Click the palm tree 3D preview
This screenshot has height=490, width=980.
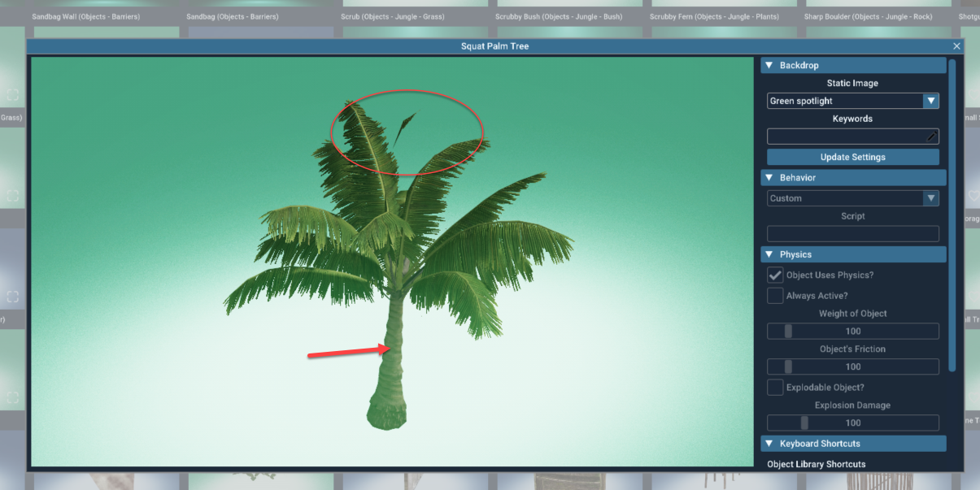point(392,262)
